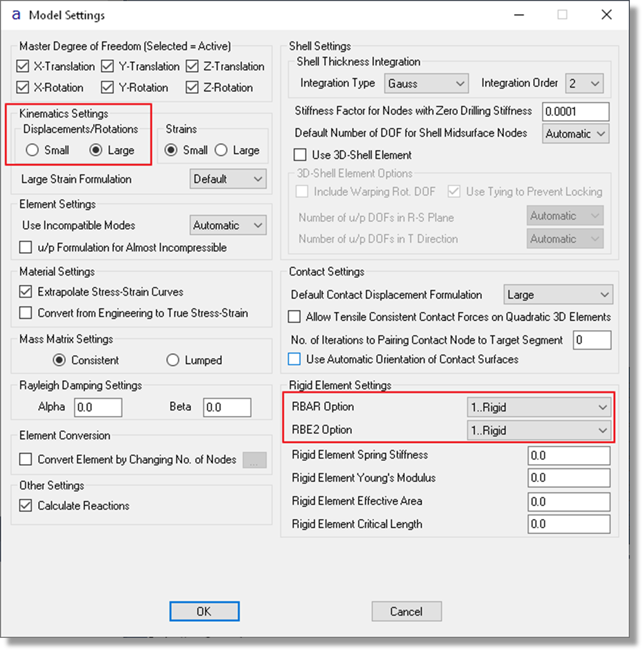Select Lumped mass matrix option

pos(173,360)
